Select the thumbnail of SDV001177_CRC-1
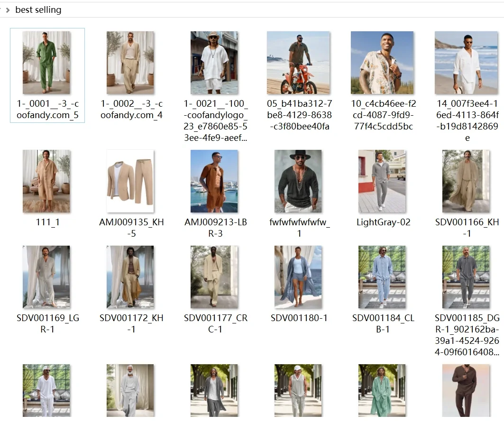Image resolution: width=504 pixels, height=424 pixels. pos(214,277)
